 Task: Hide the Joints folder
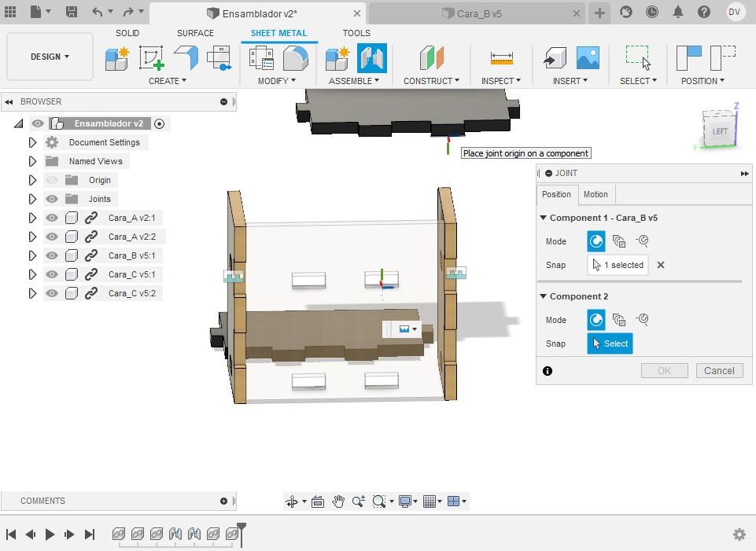[52, 199]
